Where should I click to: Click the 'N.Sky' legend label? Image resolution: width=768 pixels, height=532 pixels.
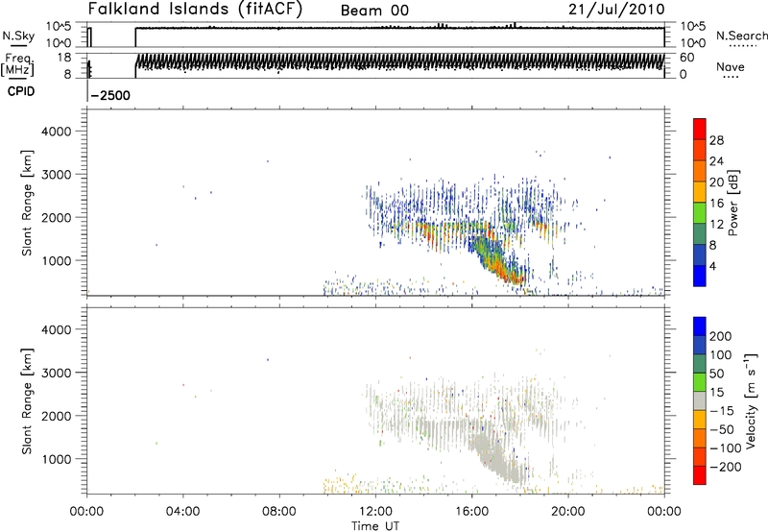18,36
